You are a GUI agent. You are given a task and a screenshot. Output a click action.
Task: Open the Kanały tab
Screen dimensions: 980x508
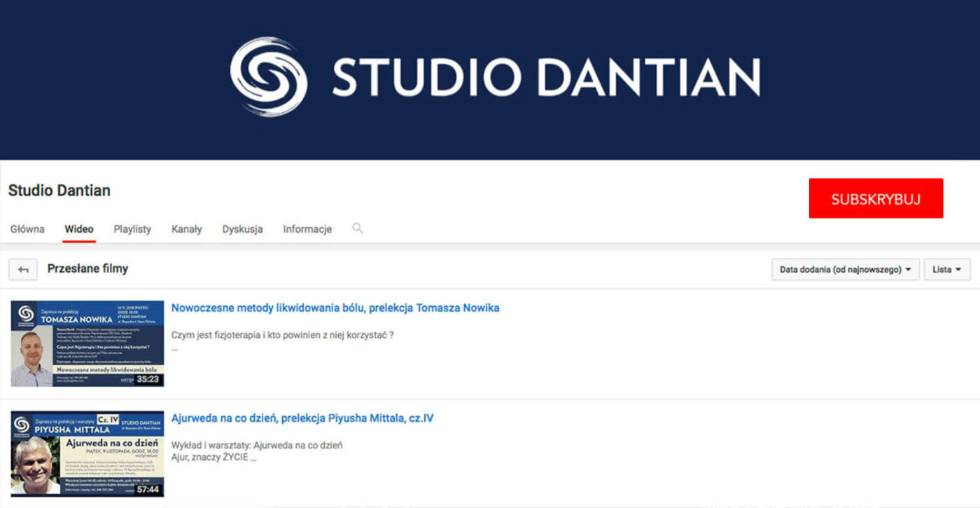(x=186, y=229)
